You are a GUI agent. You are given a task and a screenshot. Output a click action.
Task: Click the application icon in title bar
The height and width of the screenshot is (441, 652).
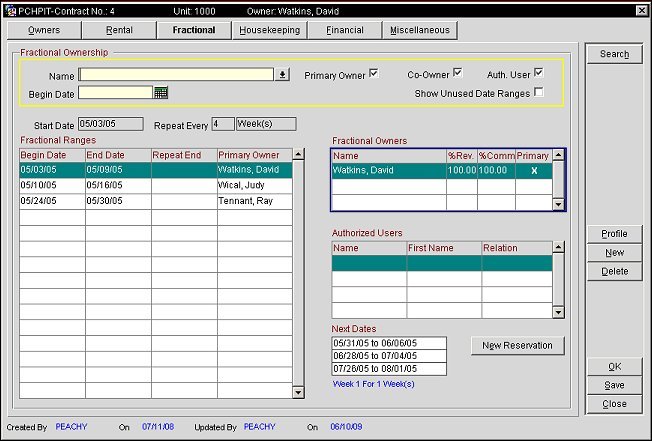[9, 9]
